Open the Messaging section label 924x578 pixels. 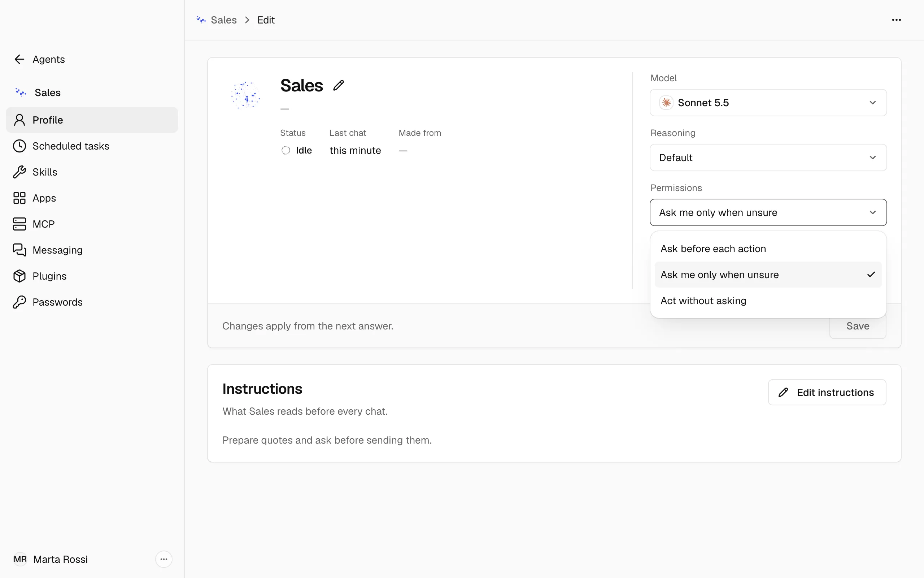click(58, 250)
